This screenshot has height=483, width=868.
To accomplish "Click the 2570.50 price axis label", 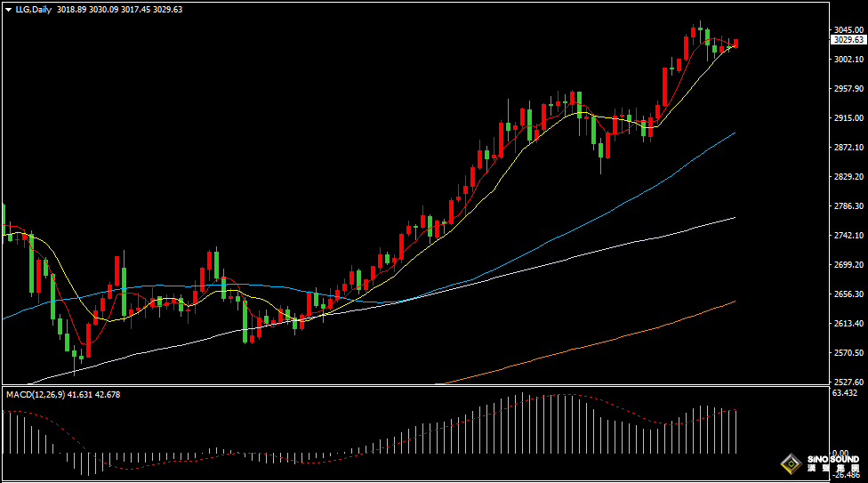I will 848,353.
